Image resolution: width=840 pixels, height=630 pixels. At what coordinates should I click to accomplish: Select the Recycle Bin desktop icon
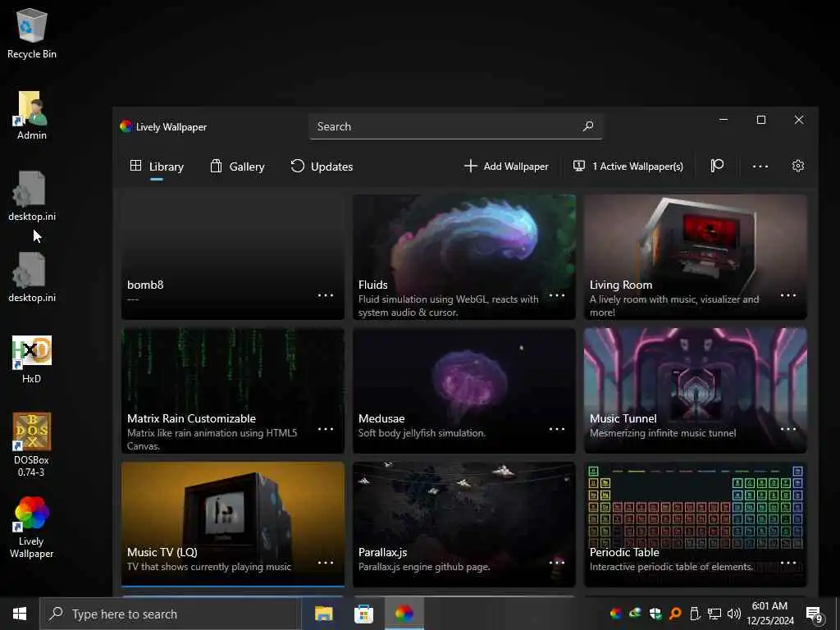point(32,33)
